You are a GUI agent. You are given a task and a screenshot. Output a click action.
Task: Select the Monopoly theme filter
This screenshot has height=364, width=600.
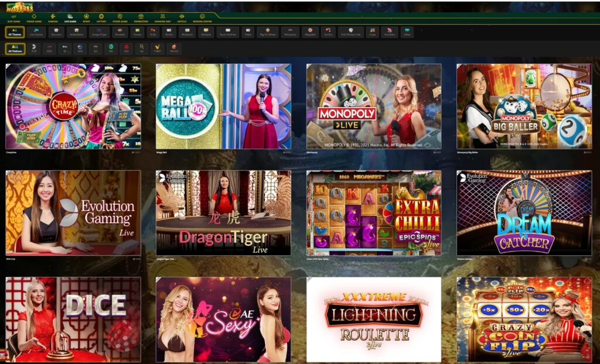290,33
